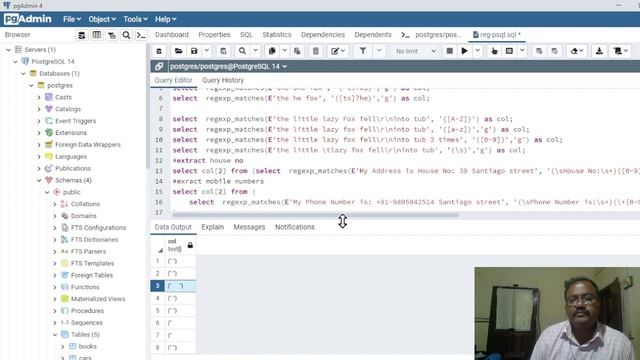Open the File menu
The image size is (640, 360).
point(72,19)
